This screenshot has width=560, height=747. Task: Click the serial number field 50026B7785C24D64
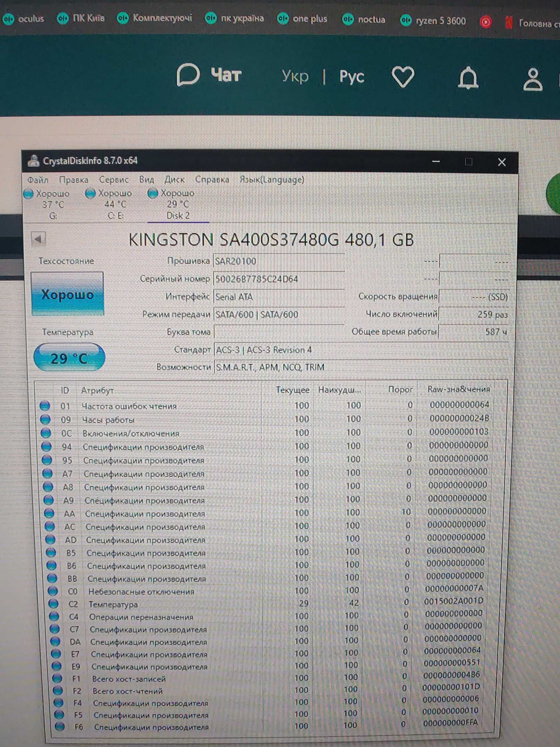coord(279,279)
